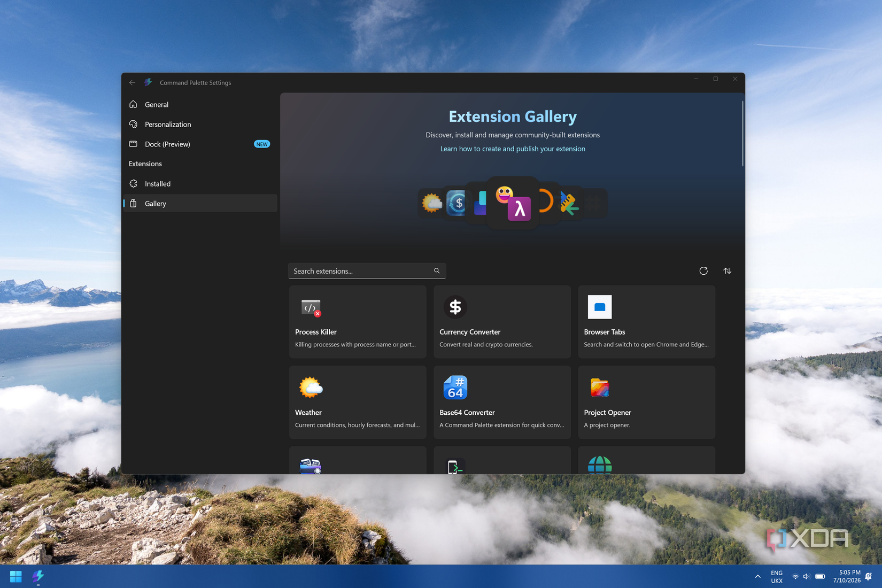Click the phone terminal icon card in bottom row
The image size is (882, 588).
click(x=502, y=460)
